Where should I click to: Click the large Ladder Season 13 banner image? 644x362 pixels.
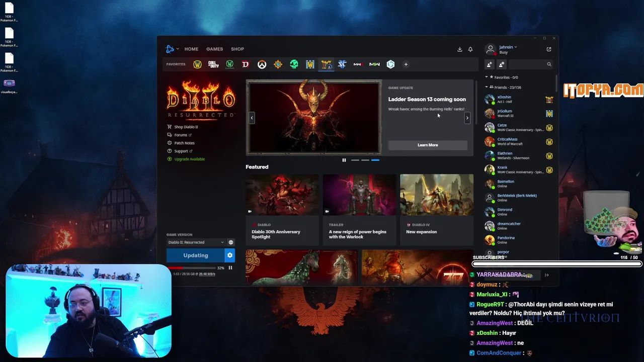point(313,118)
